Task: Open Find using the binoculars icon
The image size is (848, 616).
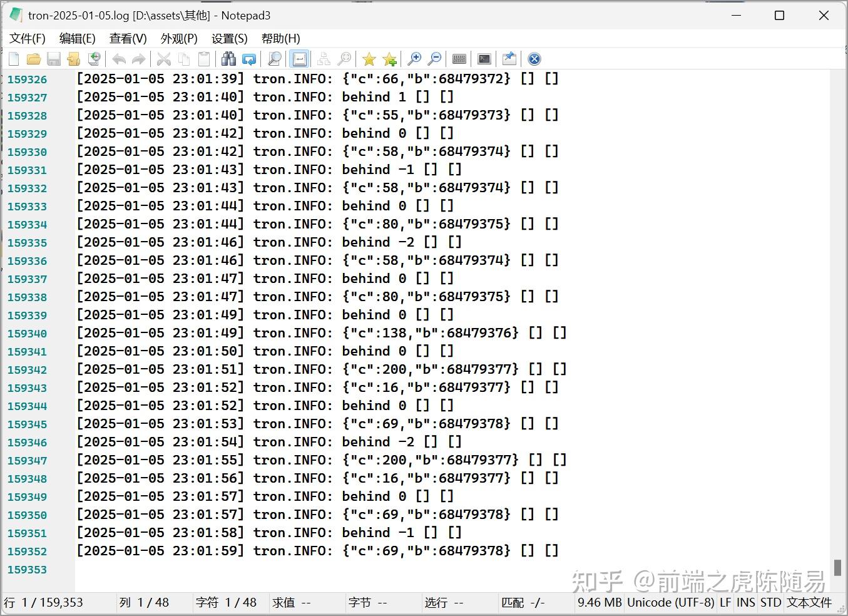Action: pos(229,59)
